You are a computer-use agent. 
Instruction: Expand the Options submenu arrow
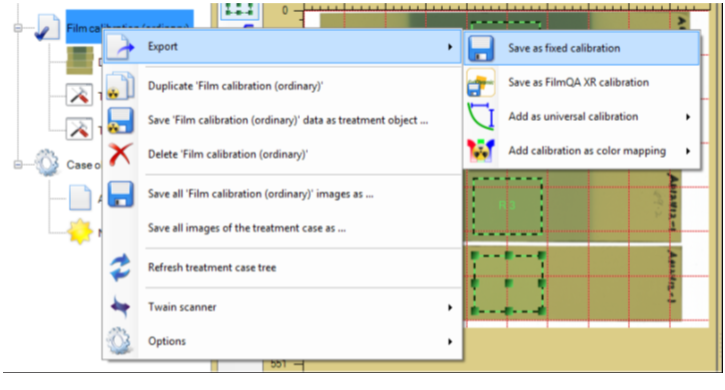(x=450, y=341)
